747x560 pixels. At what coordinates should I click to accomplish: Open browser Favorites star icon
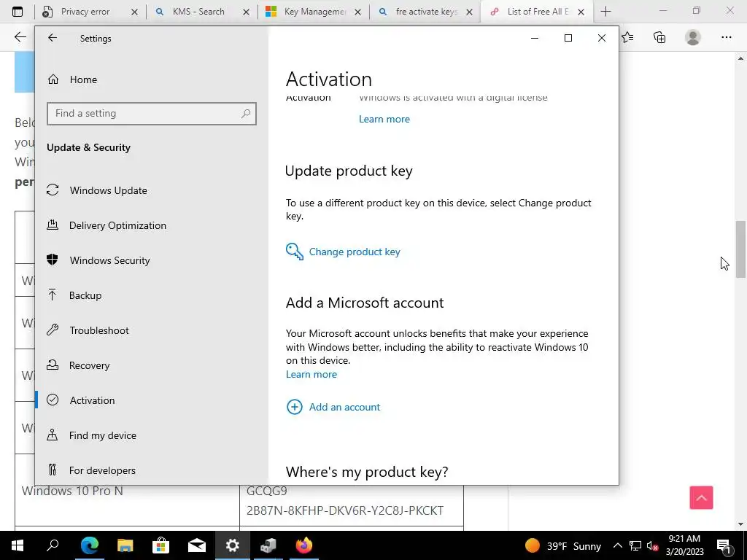click(x=628, y=37)
